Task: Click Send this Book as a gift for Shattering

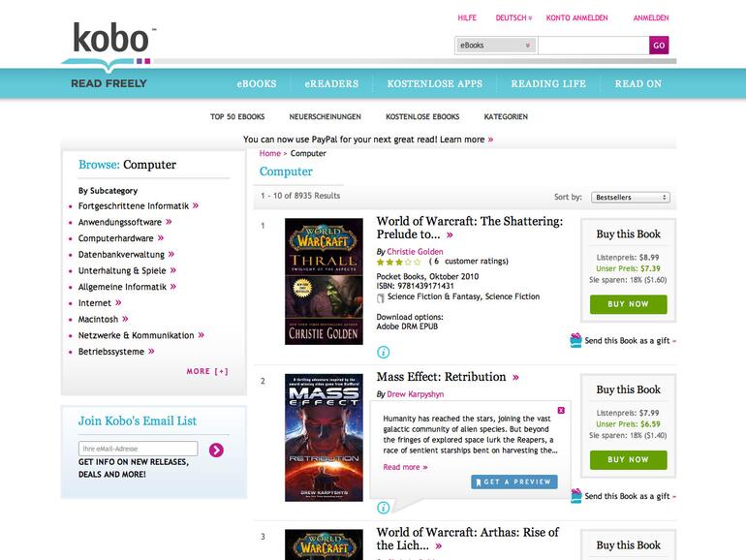Action: coord(627,341)
